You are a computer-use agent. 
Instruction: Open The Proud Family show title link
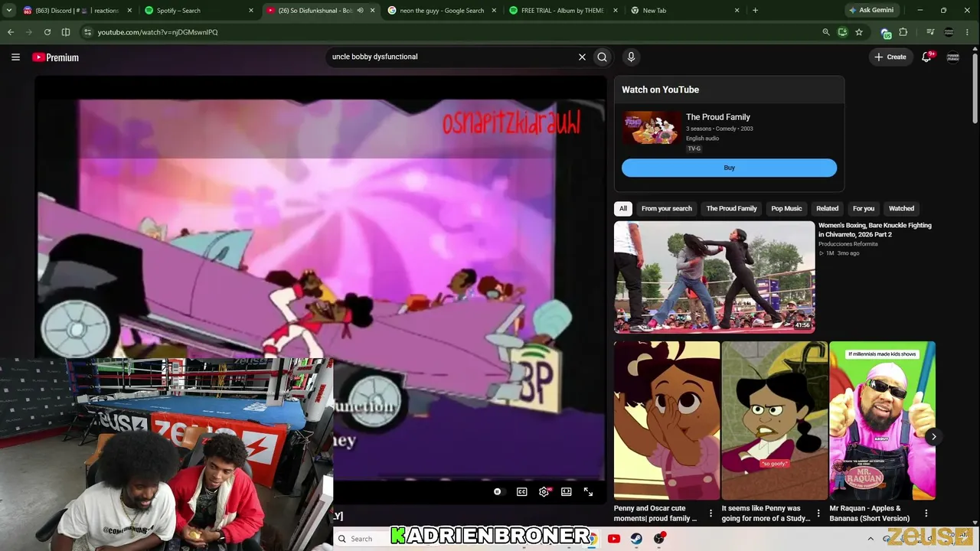pyautogui.click(x=718, y=117)
